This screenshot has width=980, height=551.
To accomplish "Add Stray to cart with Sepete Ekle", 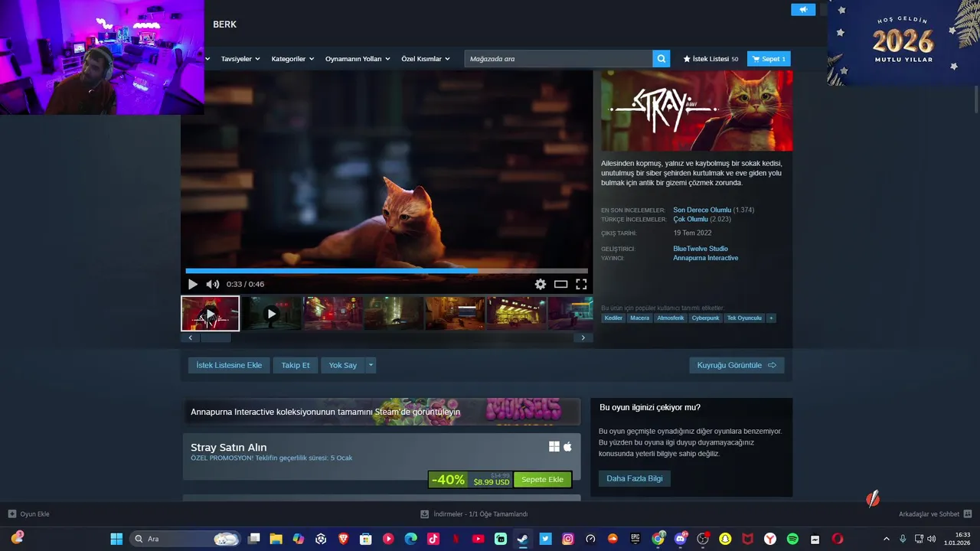I will pyautogui.click(x=542, y=480).
